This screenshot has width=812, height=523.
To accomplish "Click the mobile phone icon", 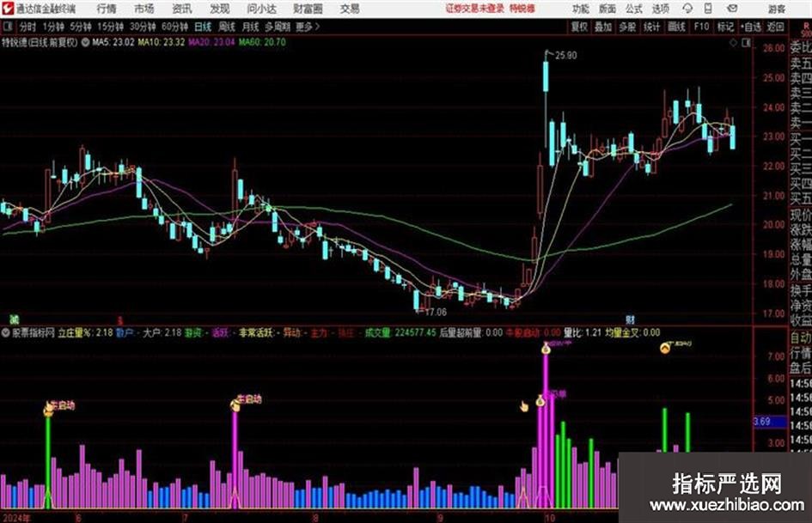I will pos(708,9).
